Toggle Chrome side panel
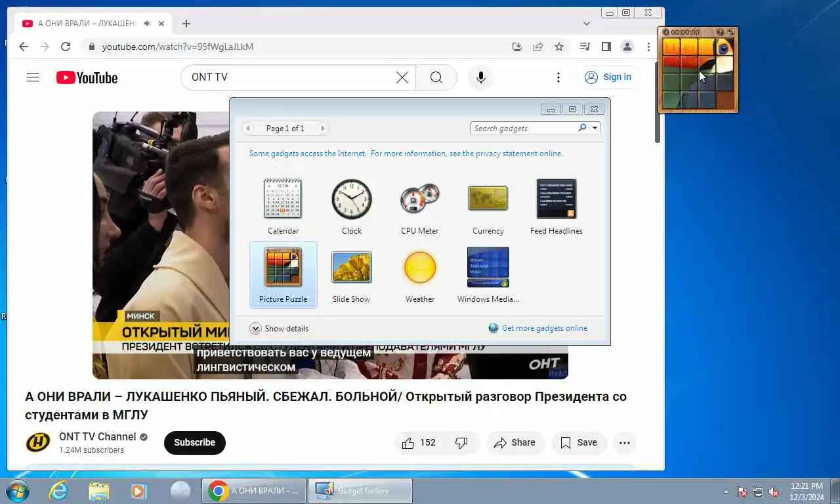The height and width of the screenshot is (504, 840). [x=606, y=47]
